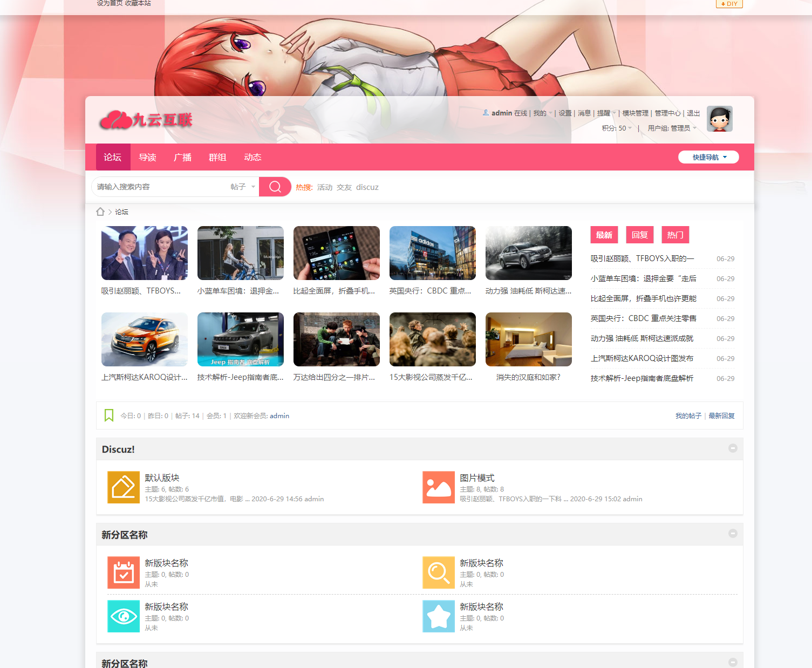Image resolution: width=812 pixels, height=668 pixels.
Task: Click the orange calendar forum icon
Action: pos(124,572)
